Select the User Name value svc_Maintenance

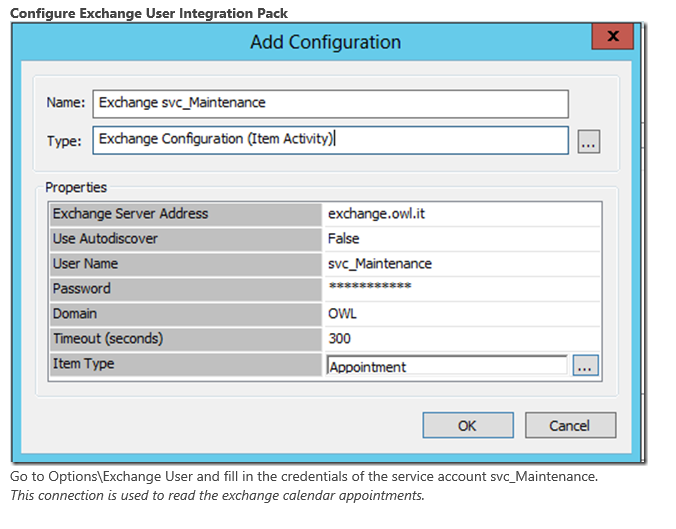(x=462, y=264)
